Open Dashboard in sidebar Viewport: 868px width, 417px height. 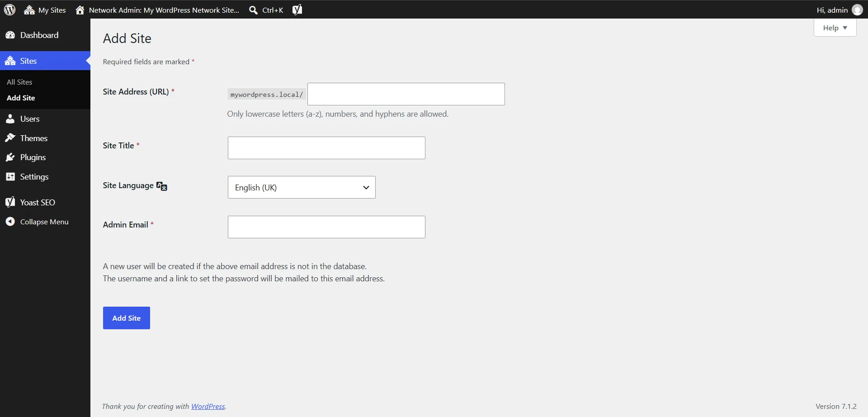pyautogui.click(x=45, y=35)
